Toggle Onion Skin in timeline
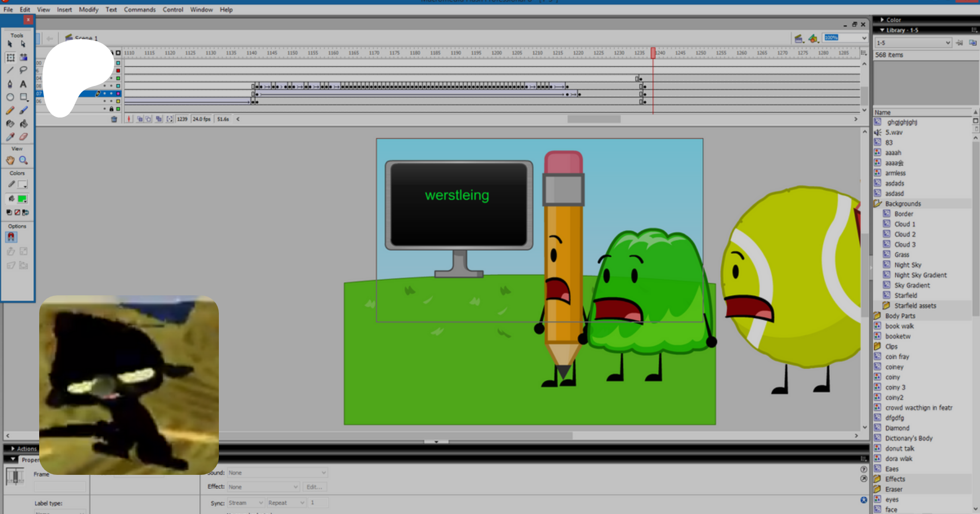This screenshot has width=980, height=514. 140,119
